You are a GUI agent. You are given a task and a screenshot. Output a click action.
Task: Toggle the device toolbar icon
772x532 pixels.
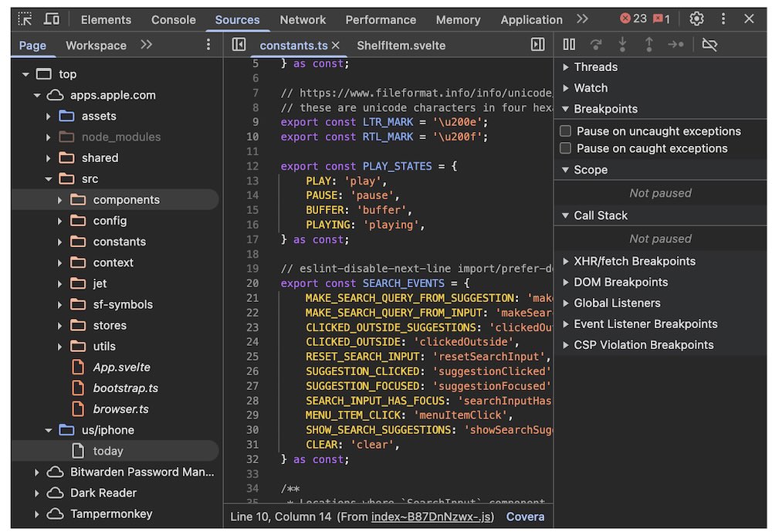52,19
